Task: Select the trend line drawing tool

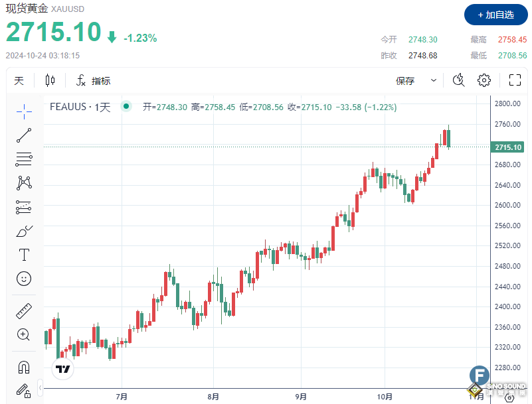Action: click(24, 135)
